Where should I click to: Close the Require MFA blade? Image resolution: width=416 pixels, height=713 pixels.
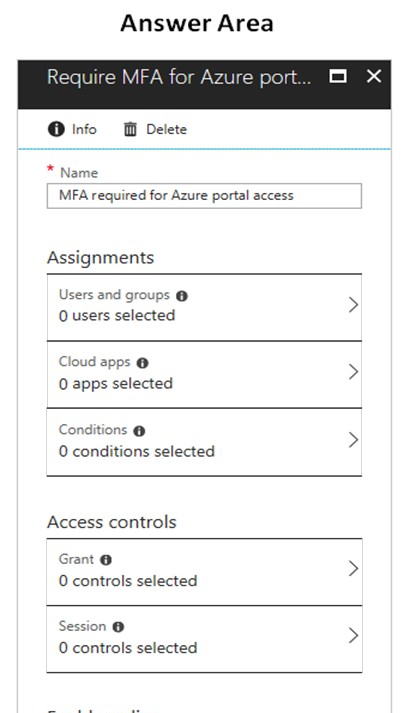[374, 76]
